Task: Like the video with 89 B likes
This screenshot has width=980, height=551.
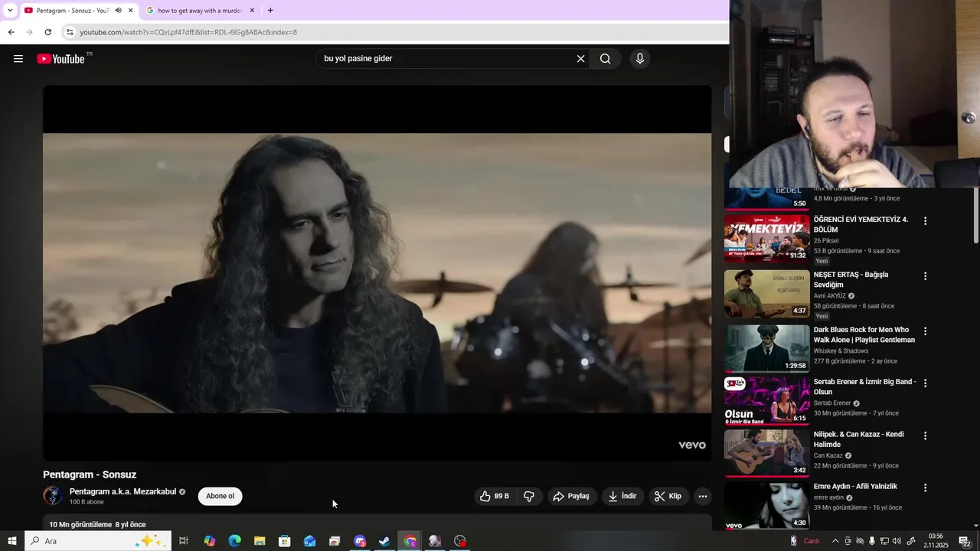Action: pos(495,496)
